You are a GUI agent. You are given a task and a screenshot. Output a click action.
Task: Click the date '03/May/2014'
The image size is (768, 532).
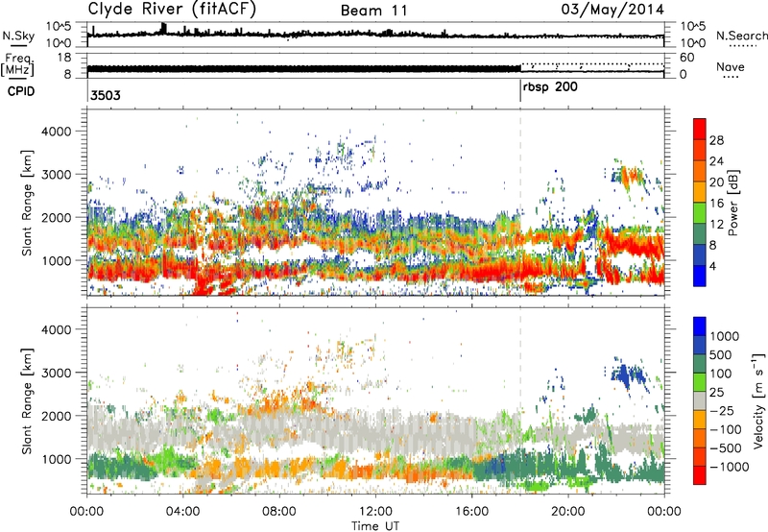[x=612, y=9]
